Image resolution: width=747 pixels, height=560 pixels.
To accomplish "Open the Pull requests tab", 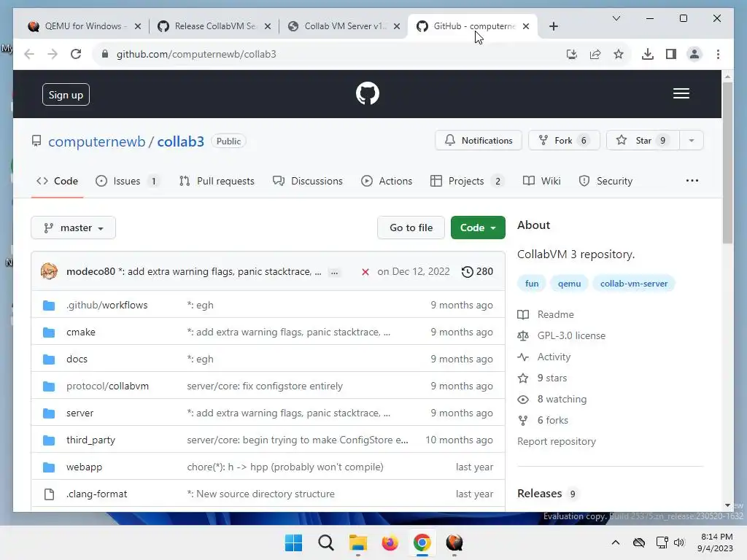I will 217,181.
